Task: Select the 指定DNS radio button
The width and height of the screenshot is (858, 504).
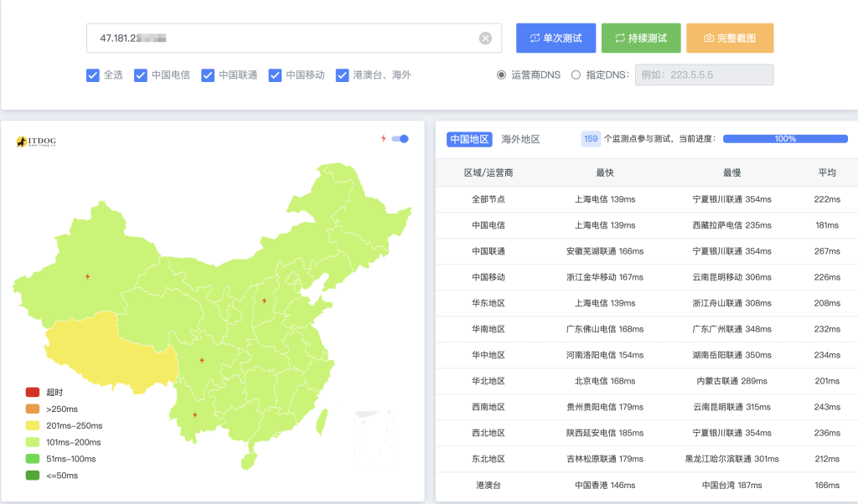Action: click(576, 75)
